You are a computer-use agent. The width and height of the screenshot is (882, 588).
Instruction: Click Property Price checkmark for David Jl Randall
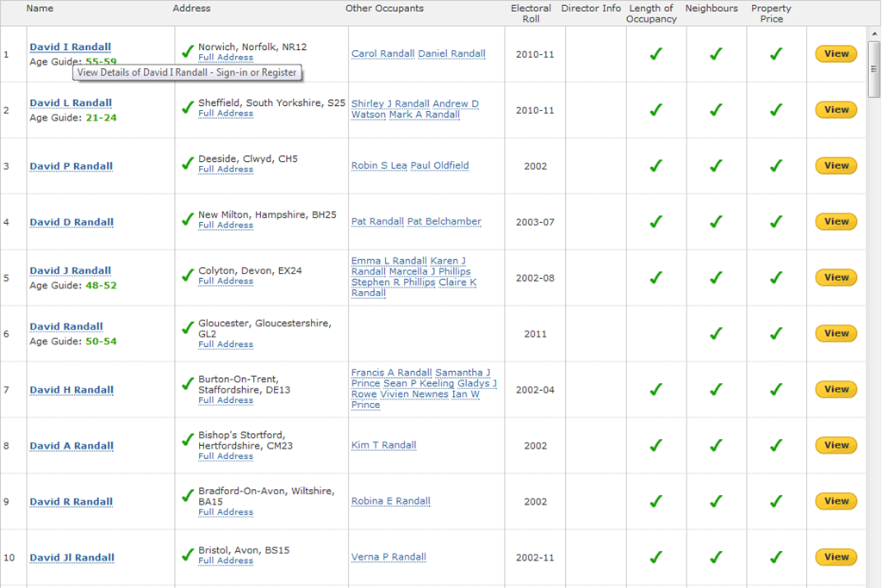[x=776, y=557]
